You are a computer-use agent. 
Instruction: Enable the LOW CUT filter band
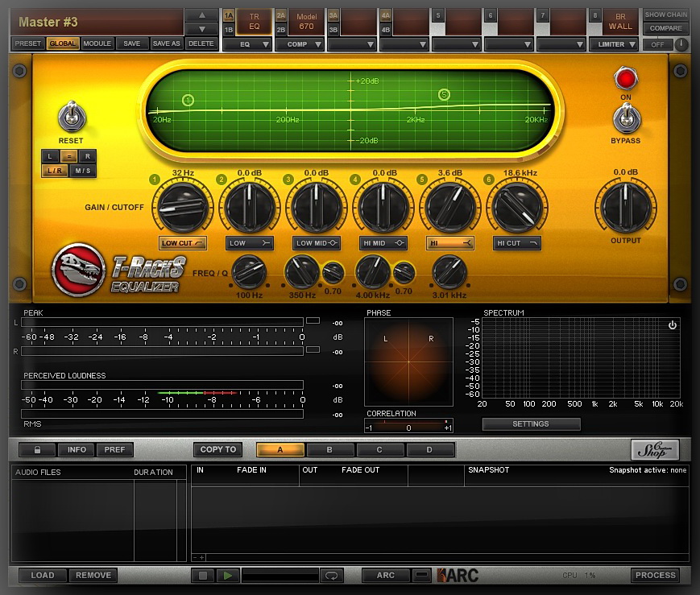tap(183, 243)
